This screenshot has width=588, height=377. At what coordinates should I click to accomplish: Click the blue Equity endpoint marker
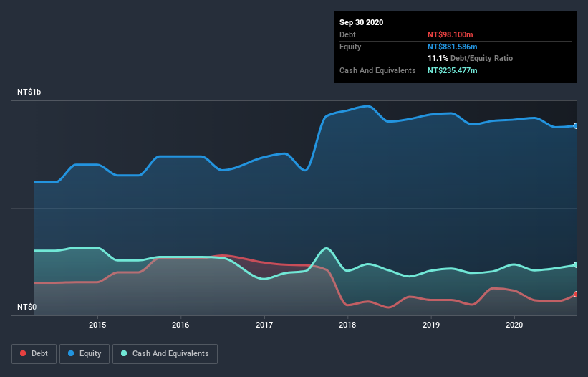pos(576,125)
